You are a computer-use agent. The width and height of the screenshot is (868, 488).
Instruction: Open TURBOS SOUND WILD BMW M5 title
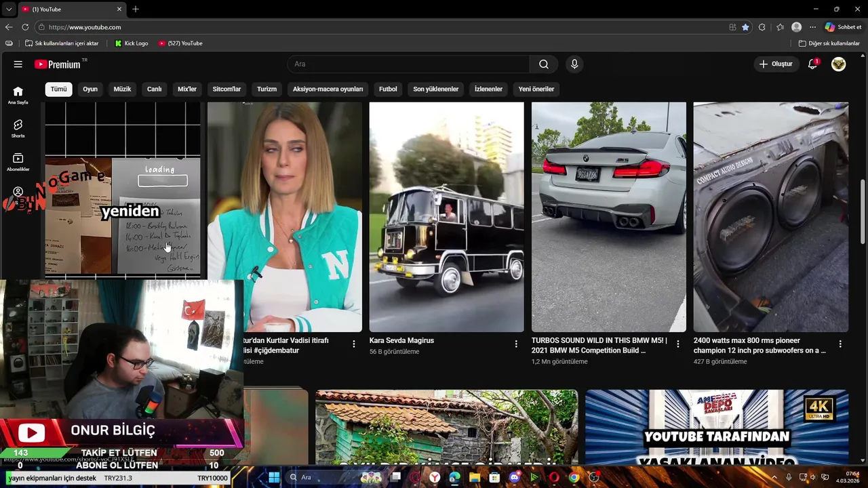[x=599, y=345]
